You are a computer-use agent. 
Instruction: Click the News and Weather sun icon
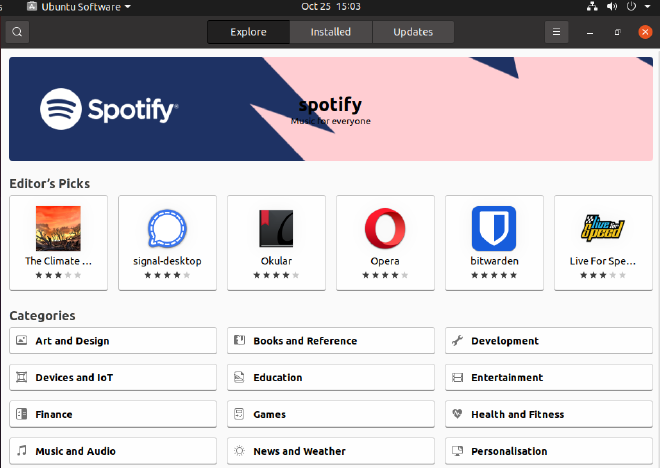click(x=240, y=451)
